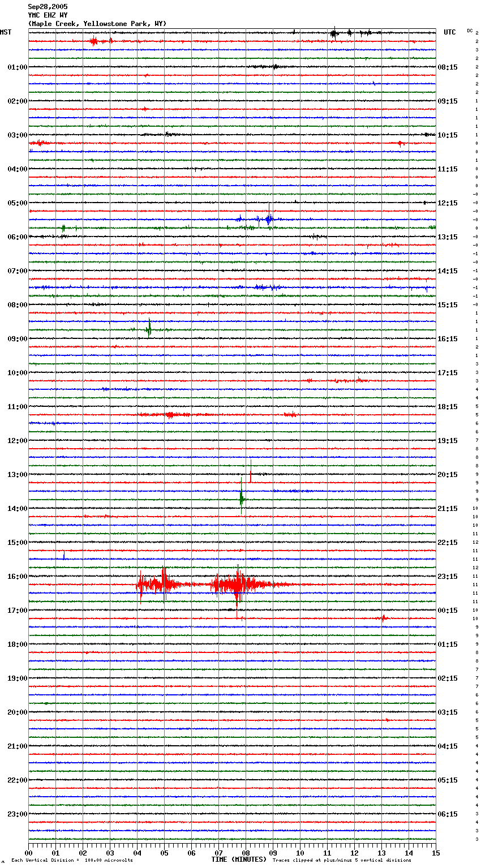The image size is (481, 868).
Task: Select the 12:00 MST row label
Action: click(18, 441)
